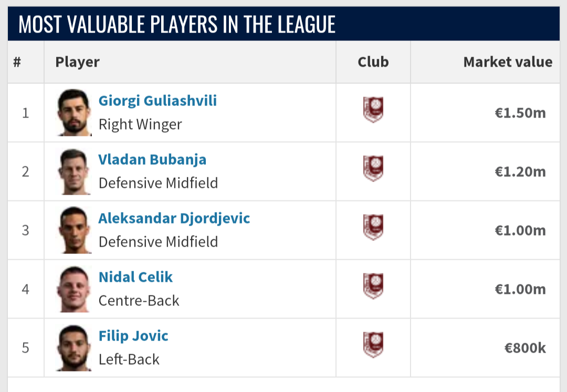Open Filip Jovic player profile link
Screen dimensions: 567x392
click(133, 336)
